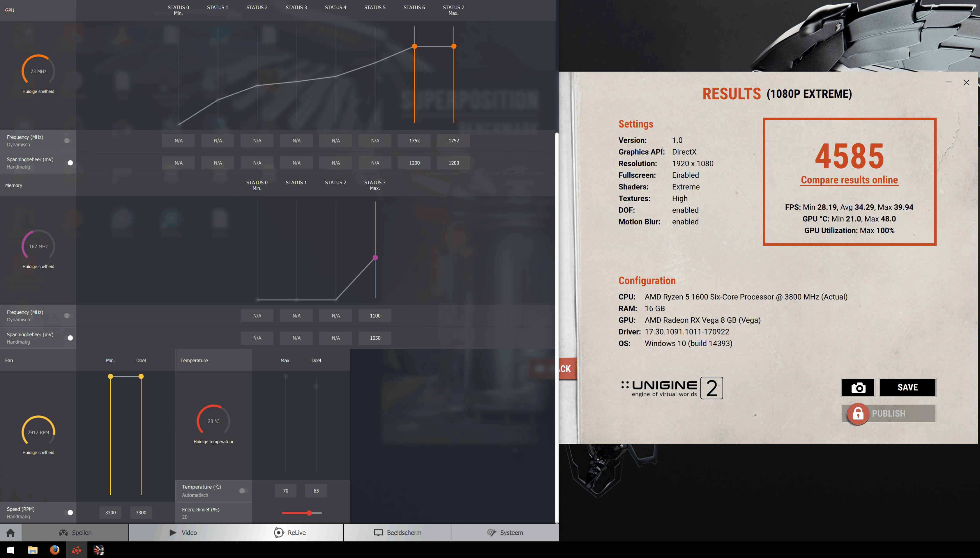Toggle Memory Spanningbeheer manual switch
The image size is (980, 558).
tap(69, 338)
